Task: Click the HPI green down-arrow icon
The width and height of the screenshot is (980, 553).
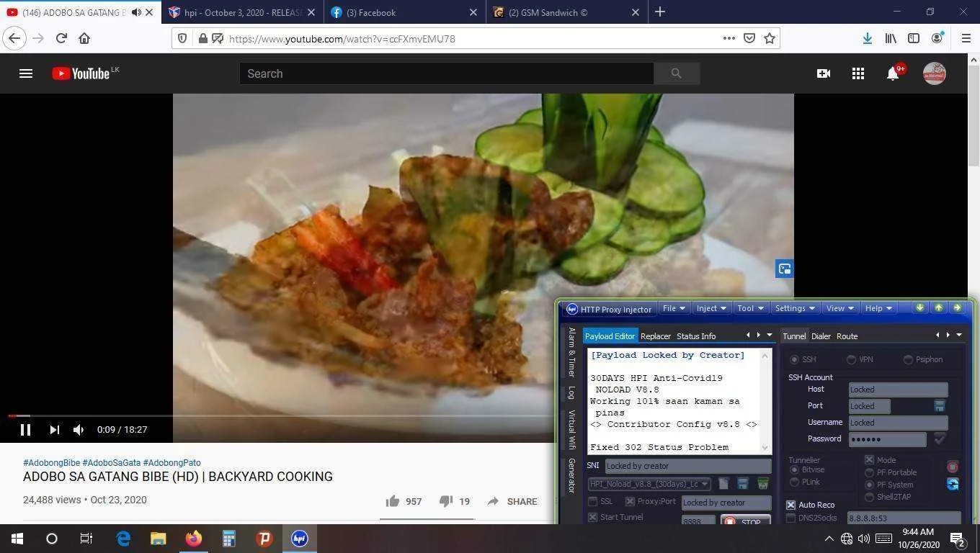Action: [x=919, y=308]
